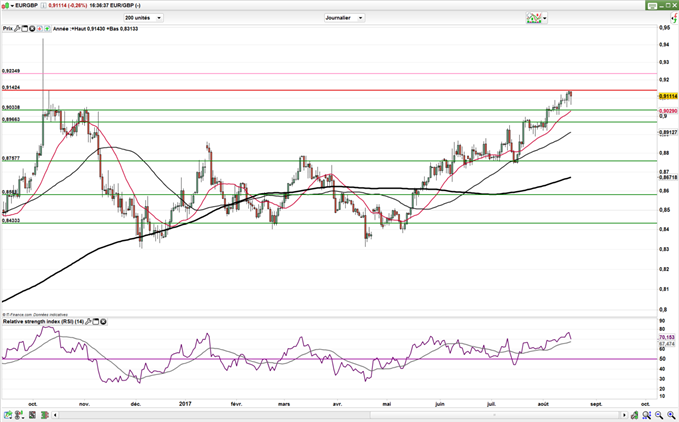Click the top-right red and green tool icon
The height and width of the screenshot is (422, 679).
click(x=674, y=18)
